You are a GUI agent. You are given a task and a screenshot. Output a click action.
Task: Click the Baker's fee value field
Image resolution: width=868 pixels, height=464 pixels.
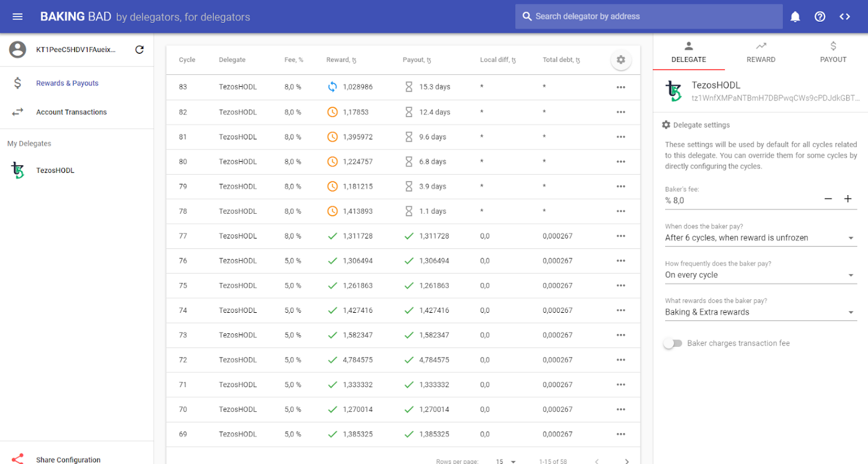coord(741,200)
